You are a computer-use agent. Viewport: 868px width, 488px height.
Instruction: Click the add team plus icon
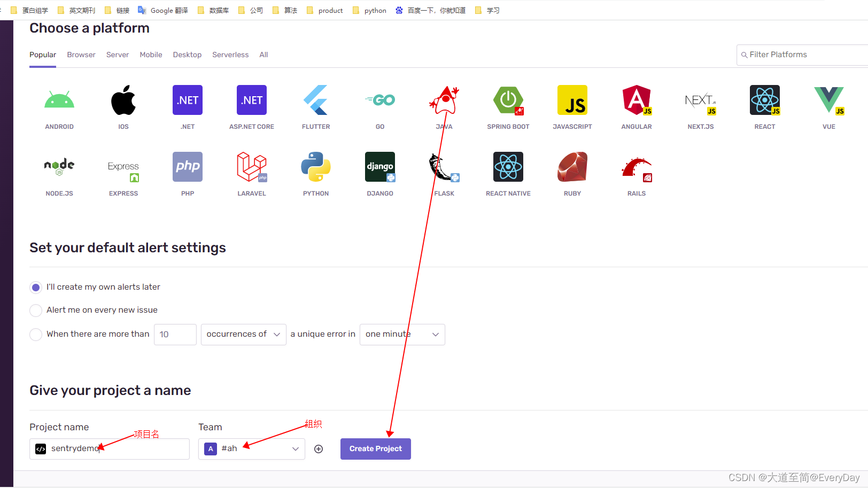(319, 449)
